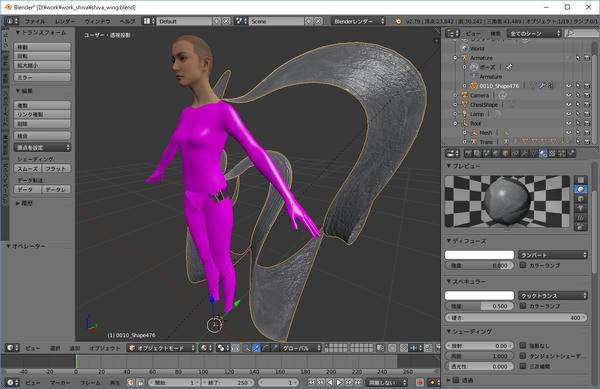Click the 3D View editor type icon
The image size is (600, 389).
[12, 348]
